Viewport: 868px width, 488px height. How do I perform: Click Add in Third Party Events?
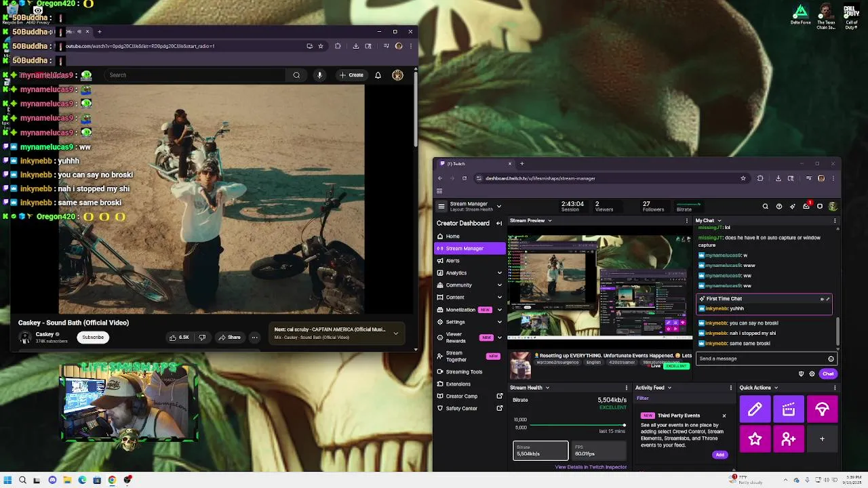tap(719, 455)
